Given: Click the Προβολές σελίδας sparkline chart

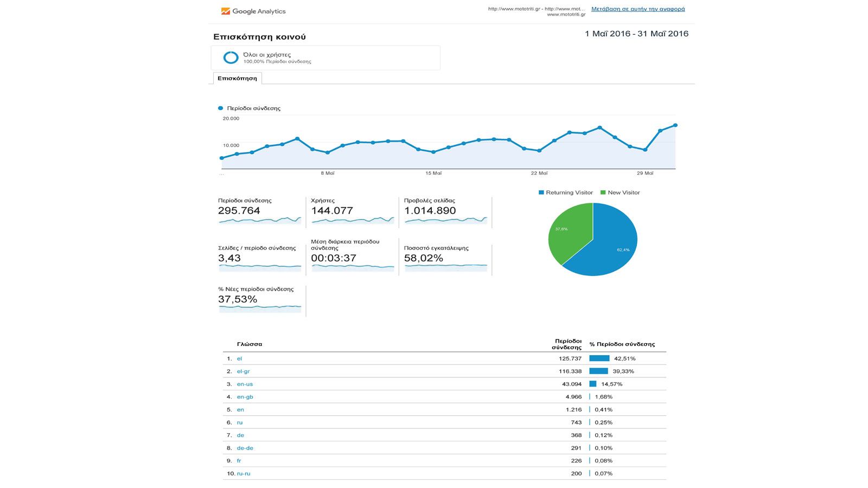Looking at the screenshot, I should [x=446, y=220].
